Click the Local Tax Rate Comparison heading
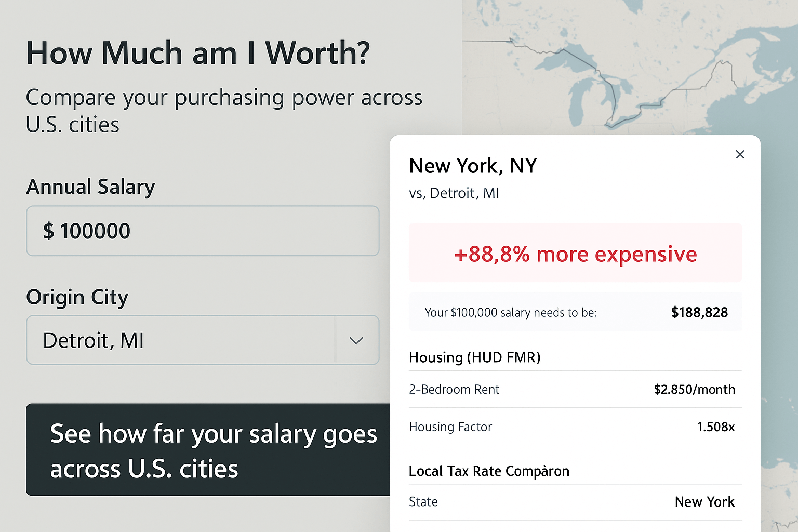This screenshot has width=798, height=532. 489,471
